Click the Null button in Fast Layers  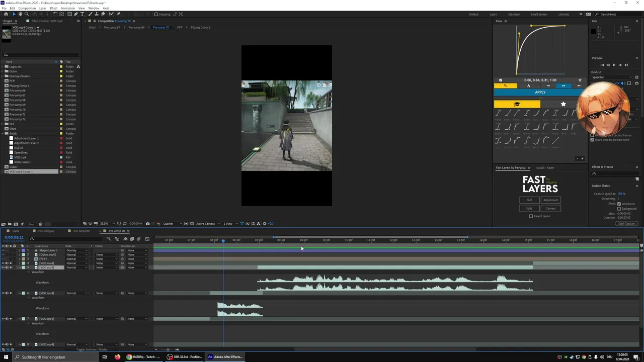pyautogui.click(x=529, y=200)
